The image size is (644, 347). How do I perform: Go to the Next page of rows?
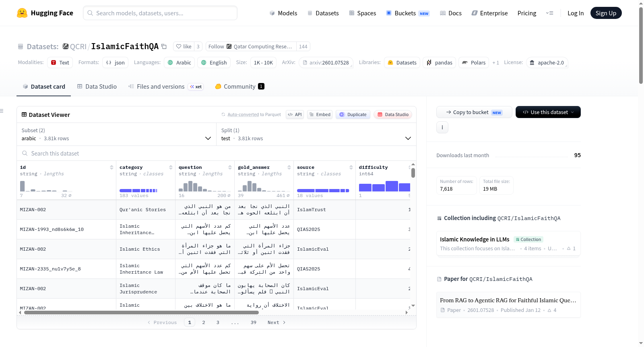pos(277,322)
